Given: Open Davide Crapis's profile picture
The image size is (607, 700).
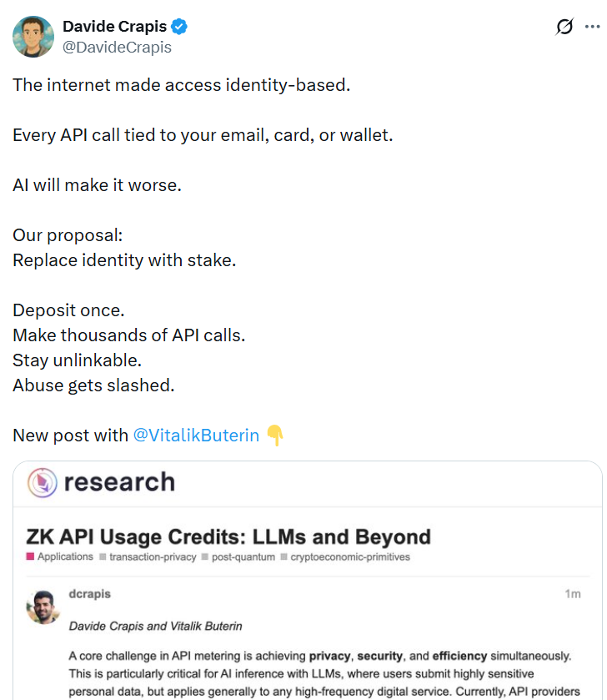Looking at the screenshot, I should [x=33, y=37].
